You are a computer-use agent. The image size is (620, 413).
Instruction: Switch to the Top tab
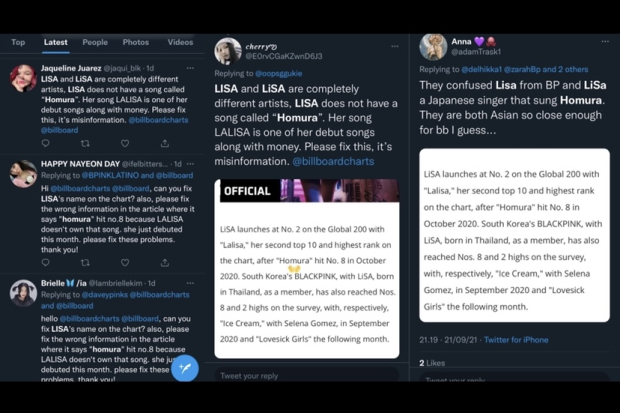point(18,43)
